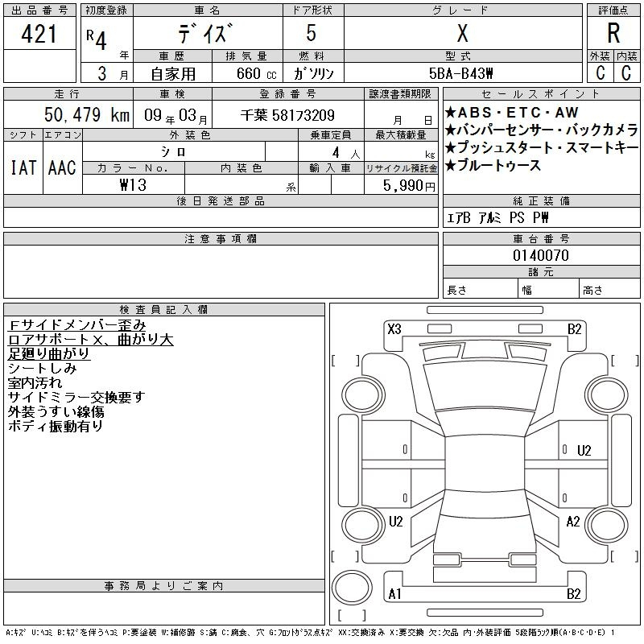Click the U2 mark on diagram's right side

584,450
